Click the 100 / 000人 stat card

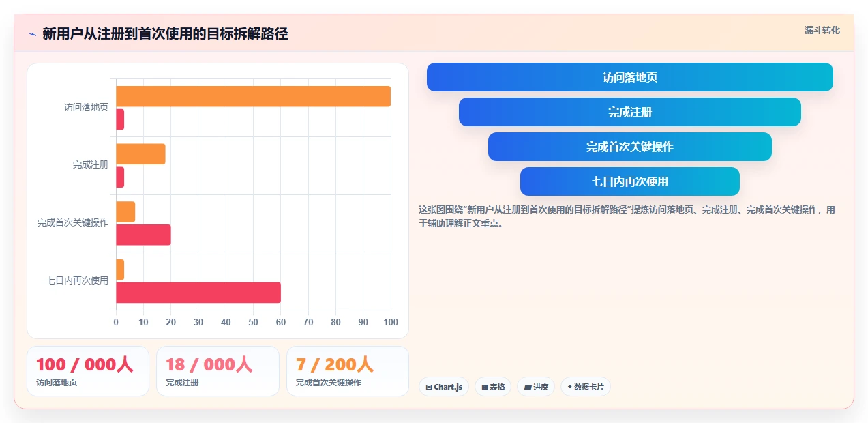[88, 371]
